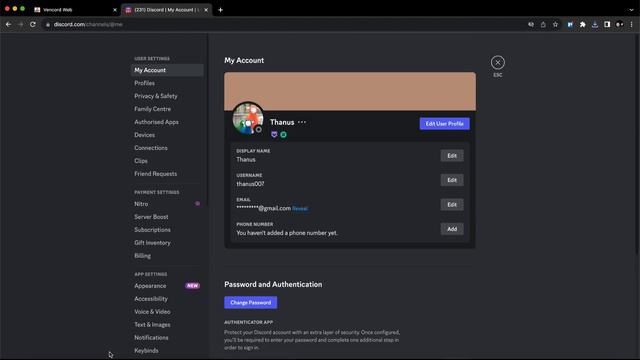
Task: Click the Change Password button
Action: coord(251,302)
